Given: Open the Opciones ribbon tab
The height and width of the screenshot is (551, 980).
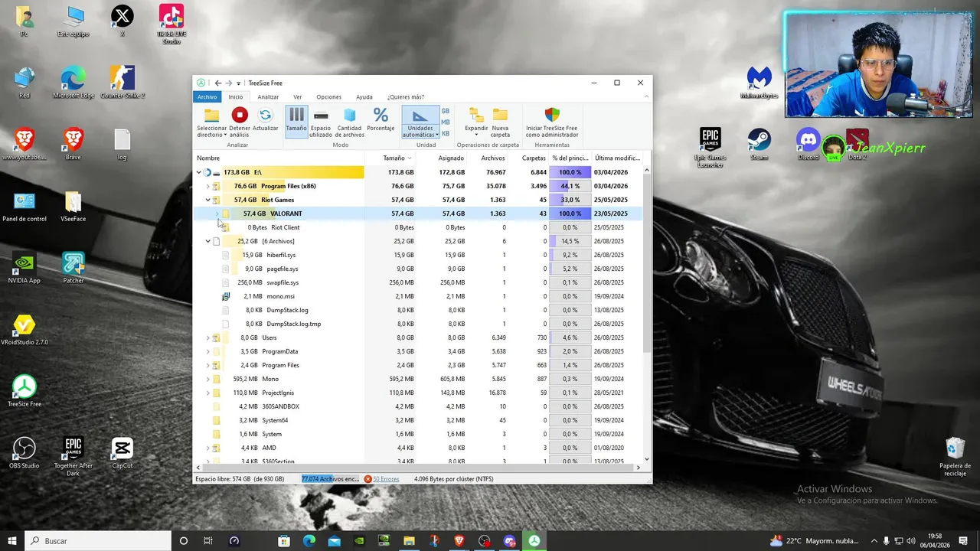Looking at the screenshot, I should (329, 97).
